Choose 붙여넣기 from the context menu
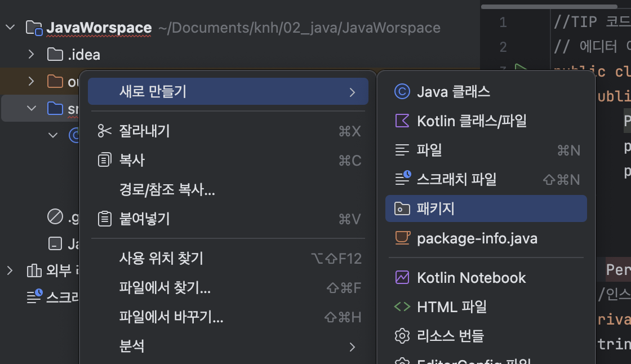631x364 pixels. click(228, 219)
